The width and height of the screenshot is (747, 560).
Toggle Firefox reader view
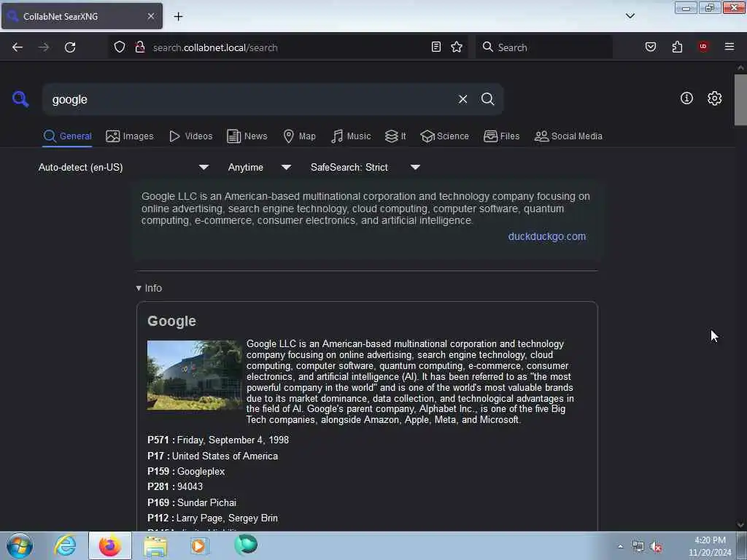[436, 47]
